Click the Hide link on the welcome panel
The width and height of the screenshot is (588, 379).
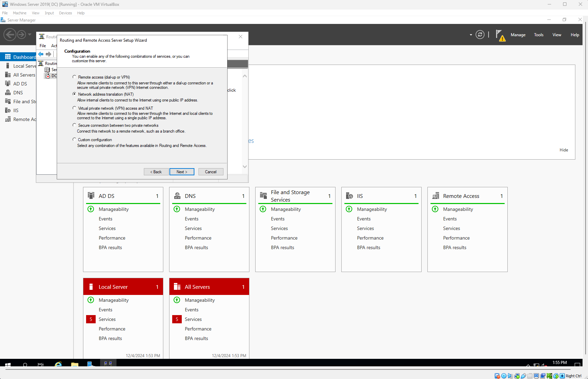(564, 150)
